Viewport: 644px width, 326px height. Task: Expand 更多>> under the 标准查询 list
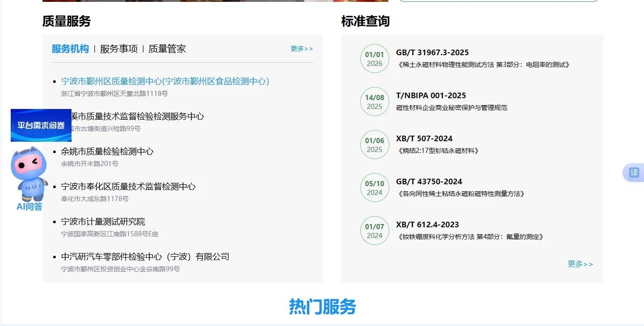(x=580, y=264)
